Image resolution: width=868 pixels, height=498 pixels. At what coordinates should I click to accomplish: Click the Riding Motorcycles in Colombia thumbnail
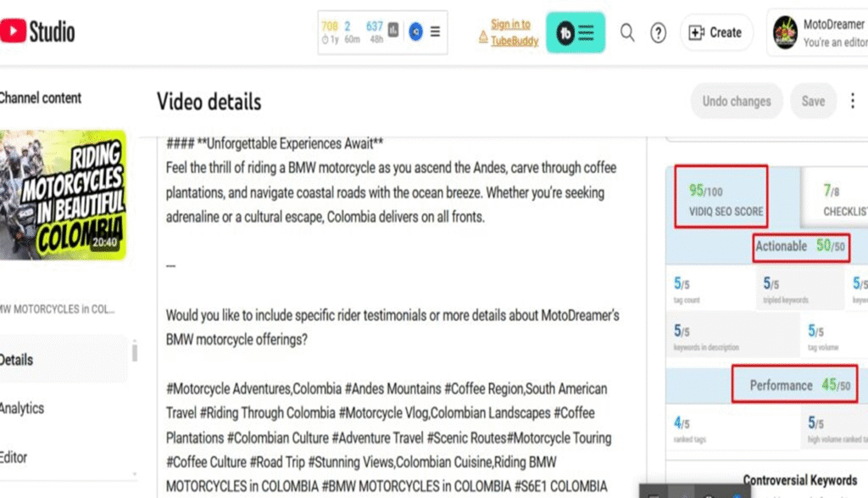pos(63,194)
